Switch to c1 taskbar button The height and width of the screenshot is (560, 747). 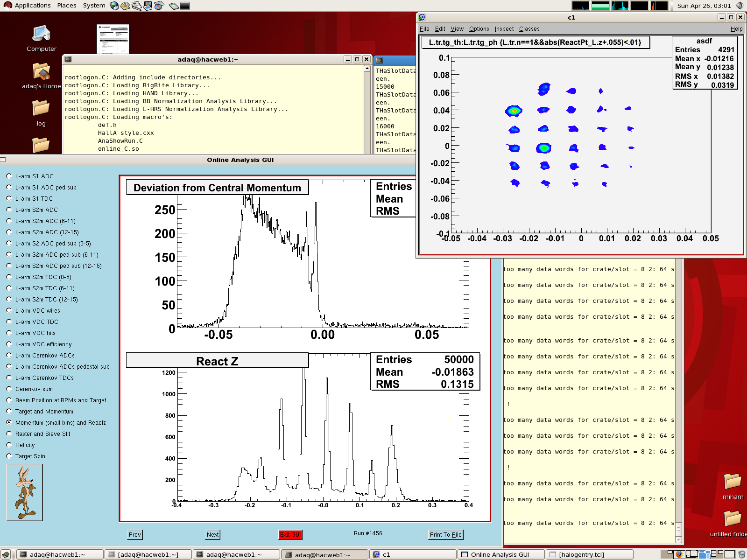412,554
